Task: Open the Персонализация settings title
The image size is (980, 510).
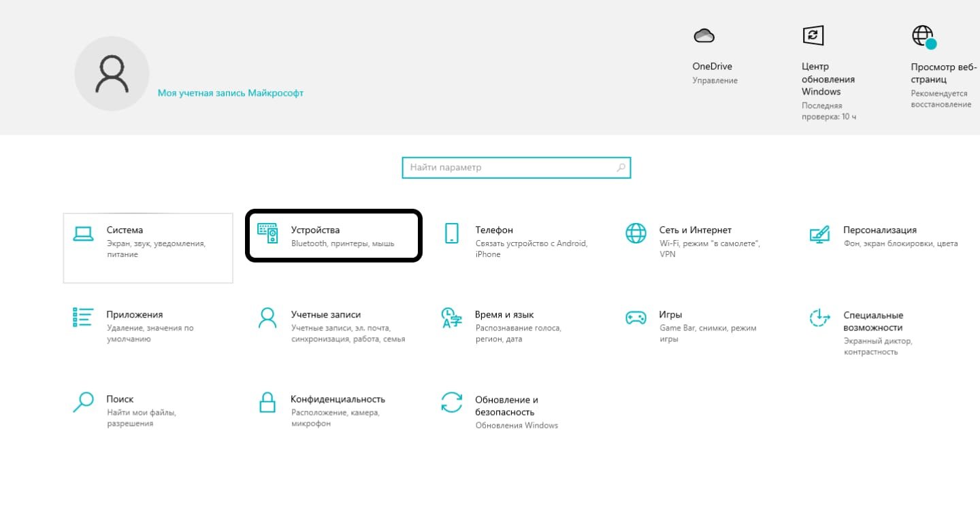Action: click(880, 231)
